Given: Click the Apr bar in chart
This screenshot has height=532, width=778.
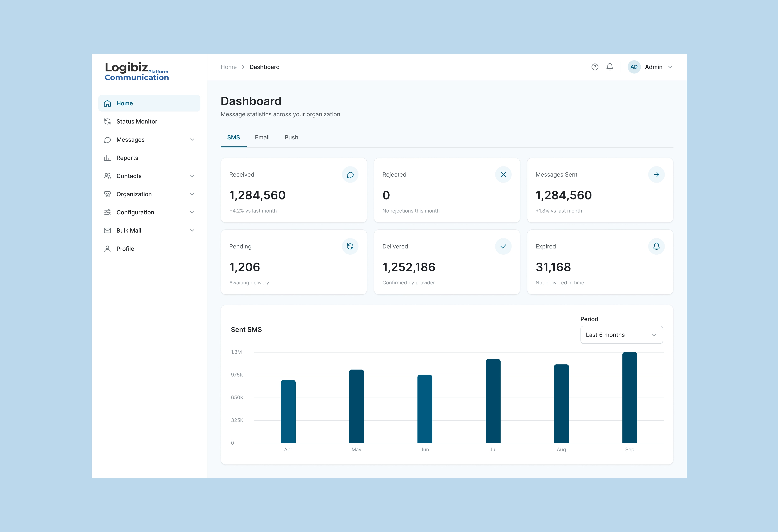Looking at the screenshot, I should click(288, 412).
